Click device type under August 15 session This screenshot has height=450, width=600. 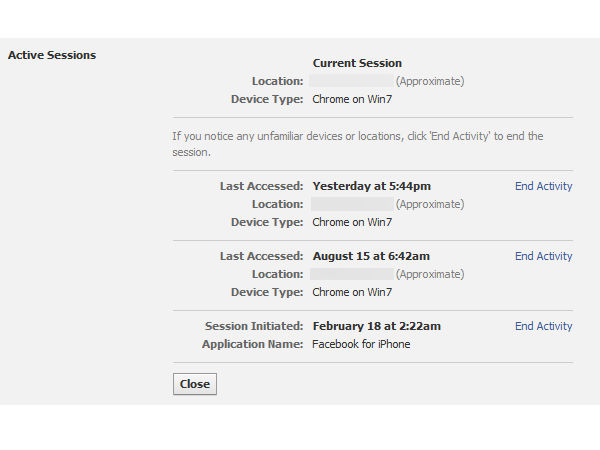pos(352,292)
